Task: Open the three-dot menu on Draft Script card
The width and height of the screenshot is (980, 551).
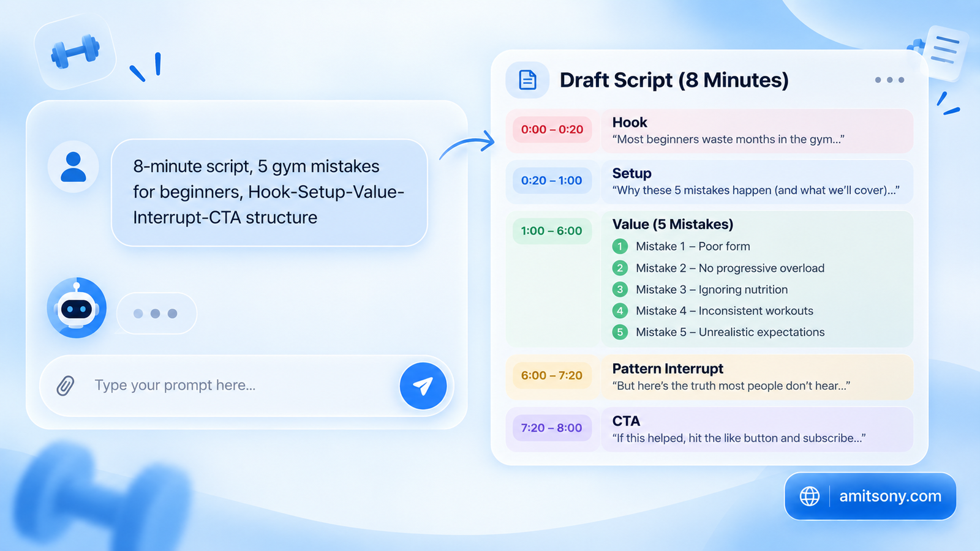Action: (889, 80)
